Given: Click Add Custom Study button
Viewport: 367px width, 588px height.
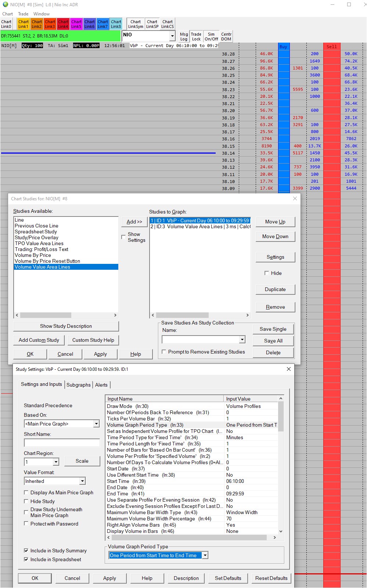Looking at the screenshot, I should (39, 340).
